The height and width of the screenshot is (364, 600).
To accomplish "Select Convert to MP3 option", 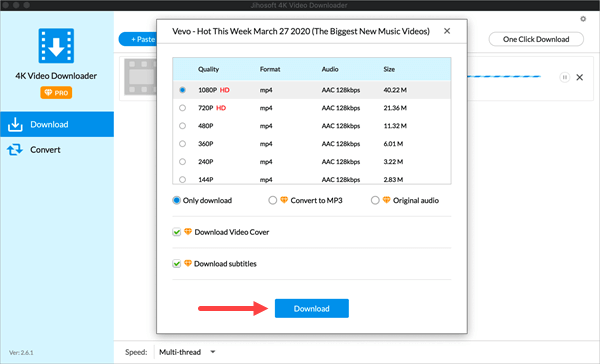I will [272, 200].
